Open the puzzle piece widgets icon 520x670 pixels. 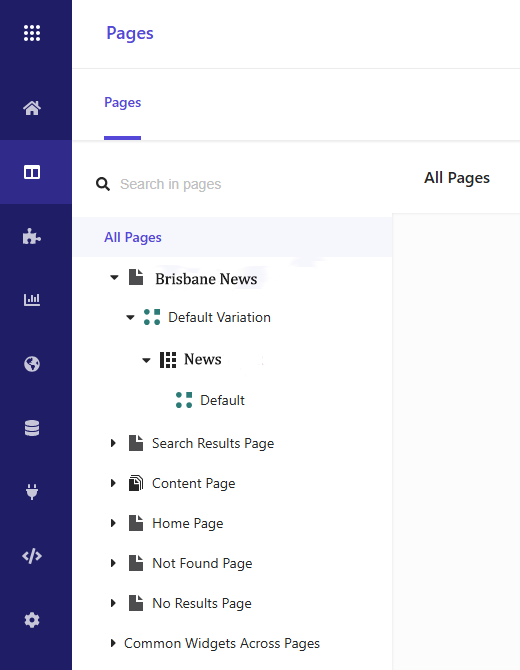coord(32,236)
